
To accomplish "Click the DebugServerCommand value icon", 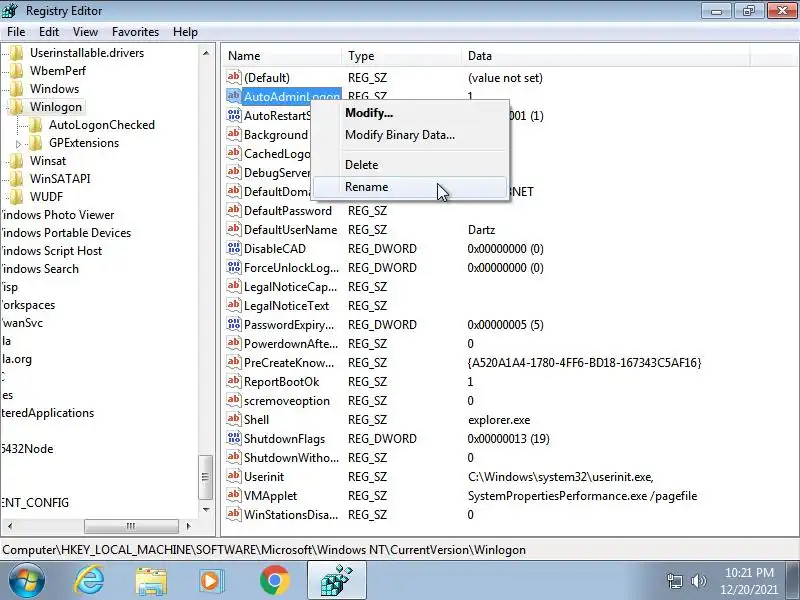I will coord(234,172).
